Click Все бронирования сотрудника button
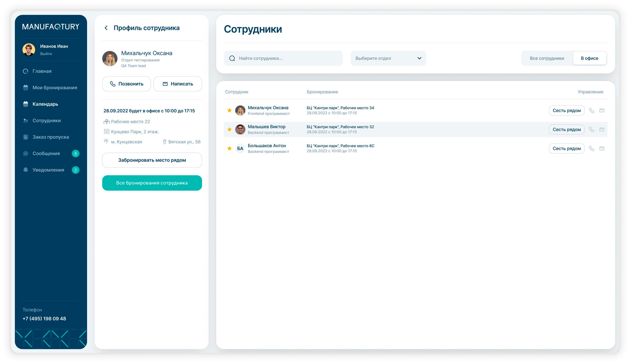The image size is (630, 364). coord(152,183)
